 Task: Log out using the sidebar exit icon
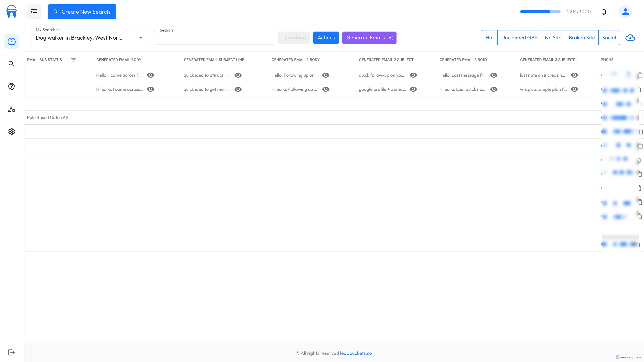(x=11, y=352)
